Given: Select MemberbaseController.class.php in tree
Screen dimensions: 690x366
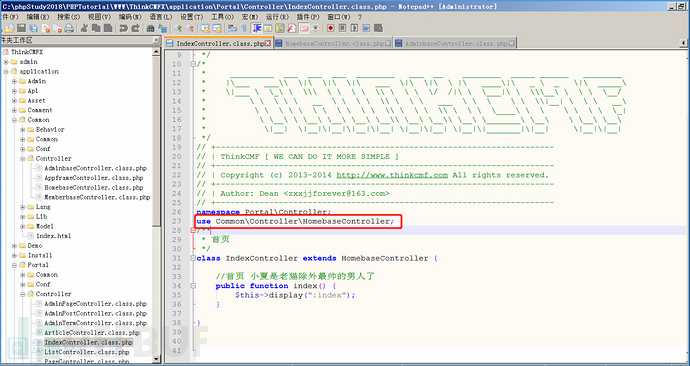Looking at the screenshot, I should pyautogui.click(x=97, y=198).
